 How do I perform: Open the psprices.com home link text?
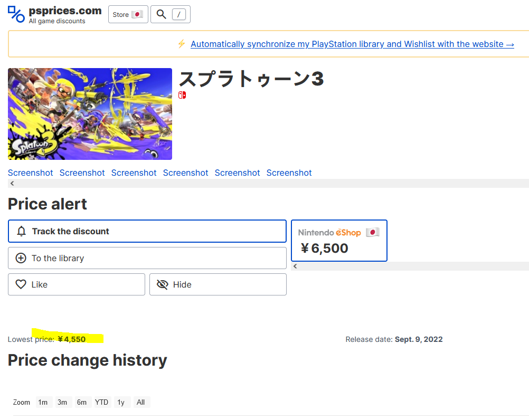(x=65, y=11)
